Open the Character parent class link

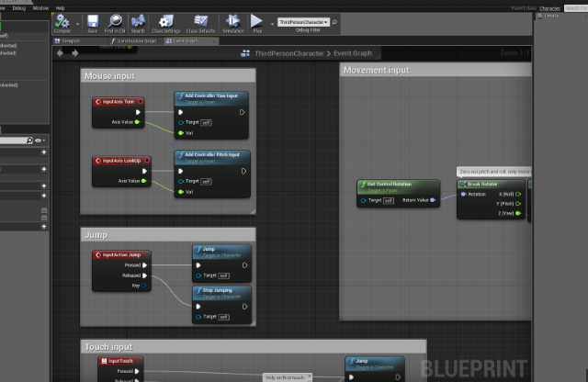tap(549, 8)
